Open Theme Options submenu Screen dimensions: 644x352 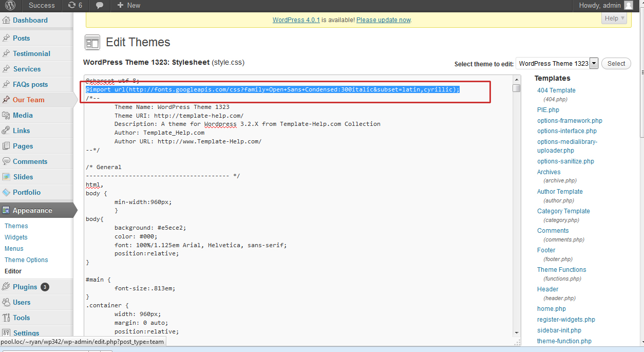coord(26,260)
